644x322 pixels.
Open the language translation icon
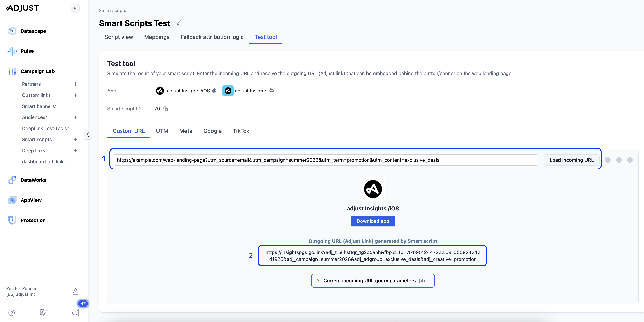coord(44,313)
